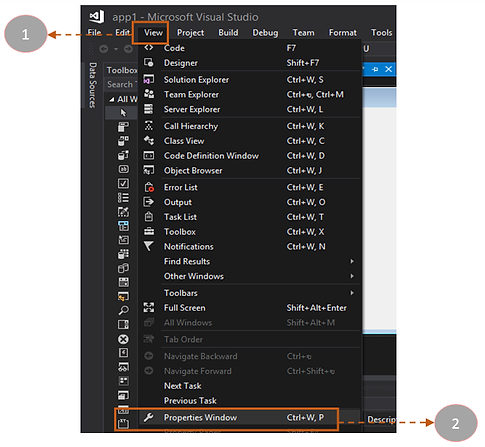Click the Class View icon

[x=149, y=140]
